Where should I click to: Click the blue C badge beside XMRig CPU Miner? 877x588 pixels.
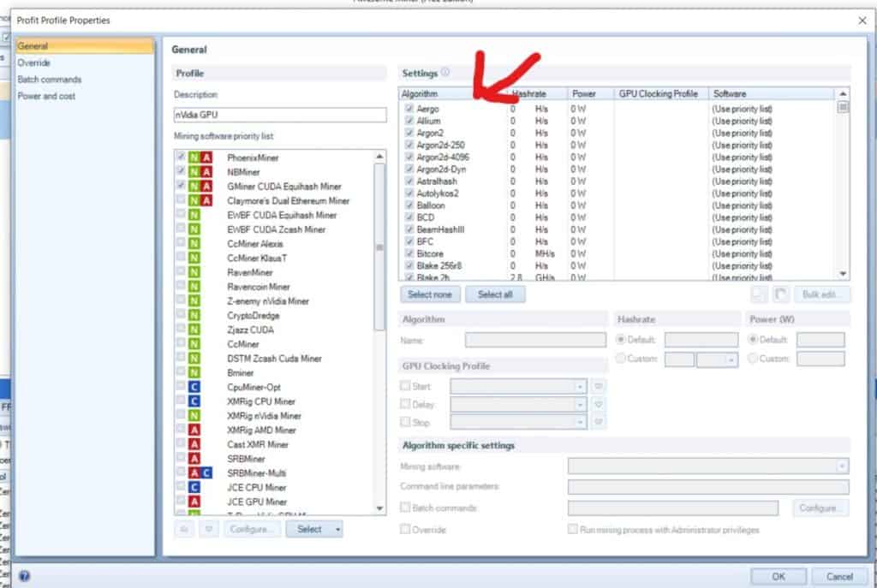[x=194, y=401]
